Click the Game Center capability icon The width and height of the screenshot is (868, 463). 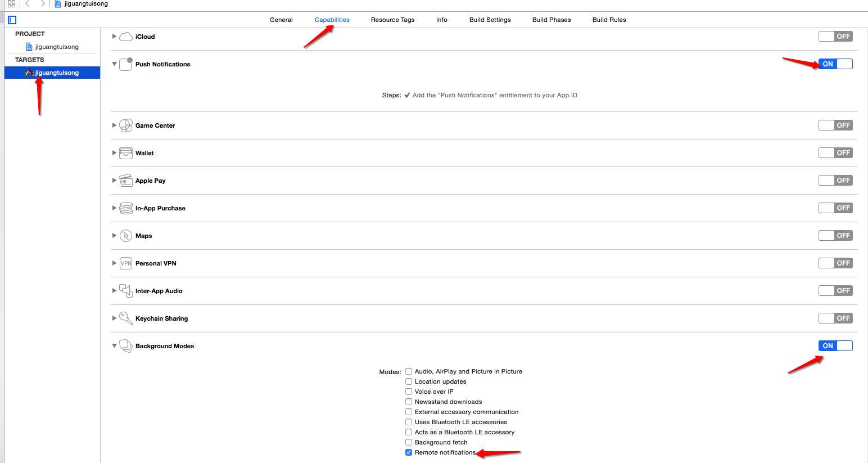pyautogui.click(x=126, y=125)
